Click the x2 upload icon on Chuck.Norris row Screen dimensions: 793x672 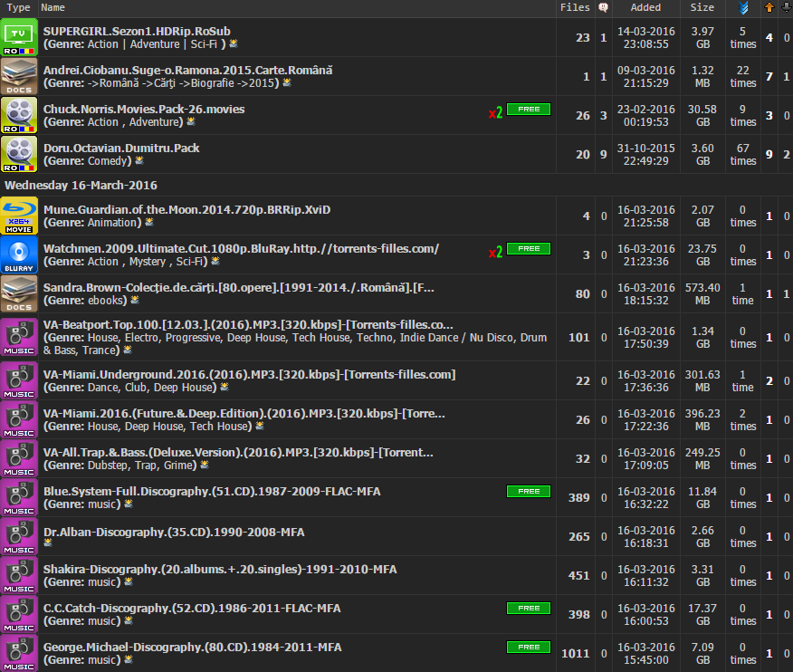[x=496, y=113]
